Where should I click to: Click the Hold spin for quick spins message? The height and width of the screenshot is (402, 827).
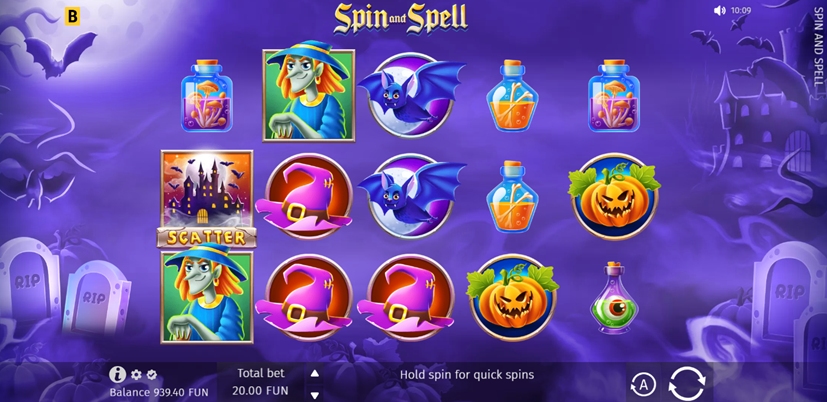click(x=467, y=375)
